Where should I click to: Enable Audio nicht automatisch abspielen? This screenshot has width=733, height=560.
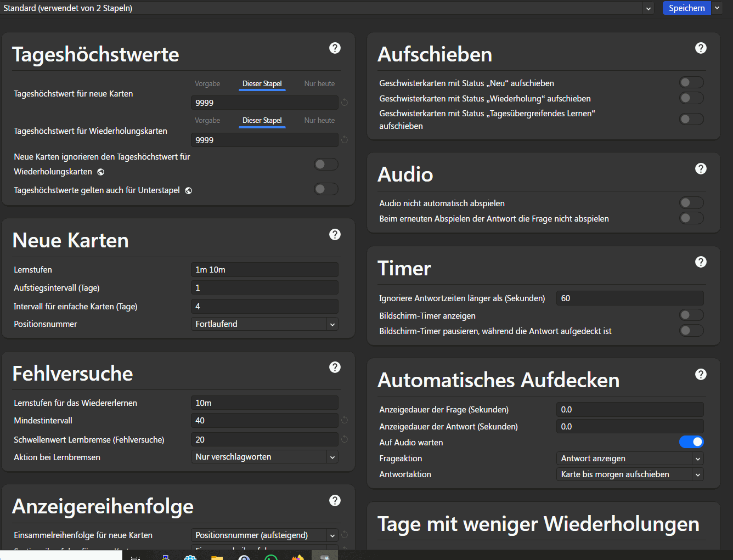coord(691,203)
